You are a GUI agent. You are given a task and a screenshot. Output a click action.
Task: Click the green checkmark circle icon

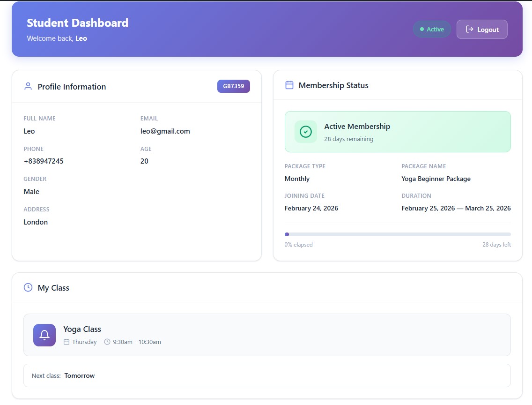coord(306,132)
